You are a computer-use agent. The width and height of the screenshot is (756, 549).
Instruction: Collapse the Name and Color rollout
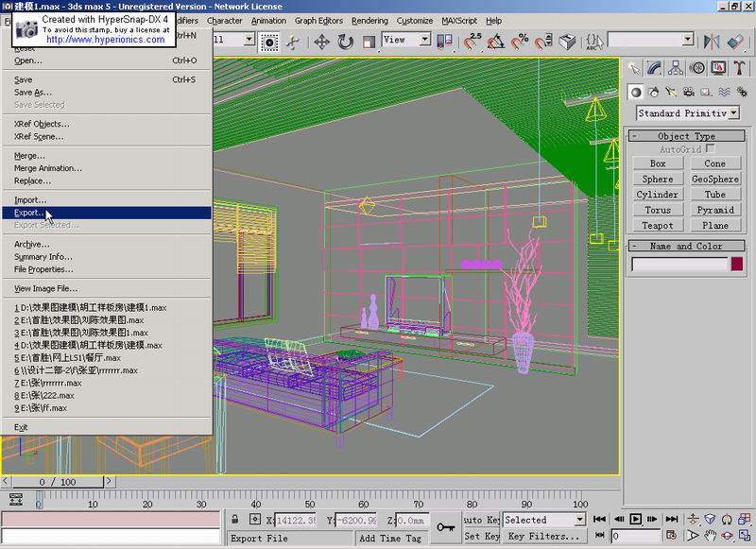[687, 246]
